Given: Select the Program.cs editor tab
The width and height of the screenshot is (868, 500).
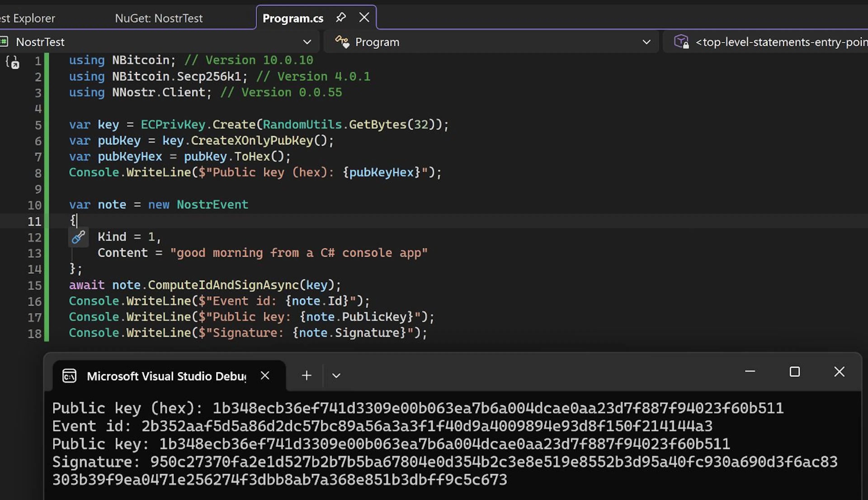Looking at the screenshot, I should (293, 18).
